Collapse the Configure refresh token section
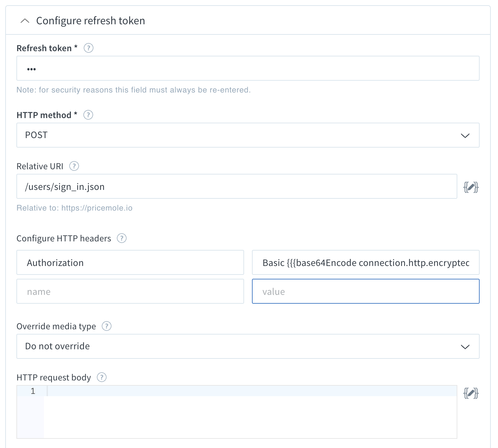 (x=25, y=21)
